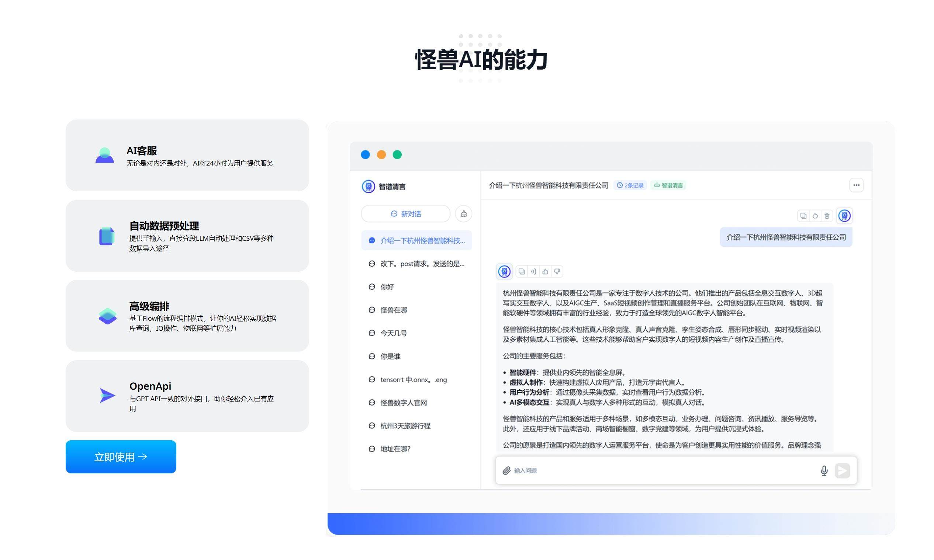Click the bold AI多模态交互 bullet in the answer
This screenshot has height=560, width=934.
(x=529, y=402)
